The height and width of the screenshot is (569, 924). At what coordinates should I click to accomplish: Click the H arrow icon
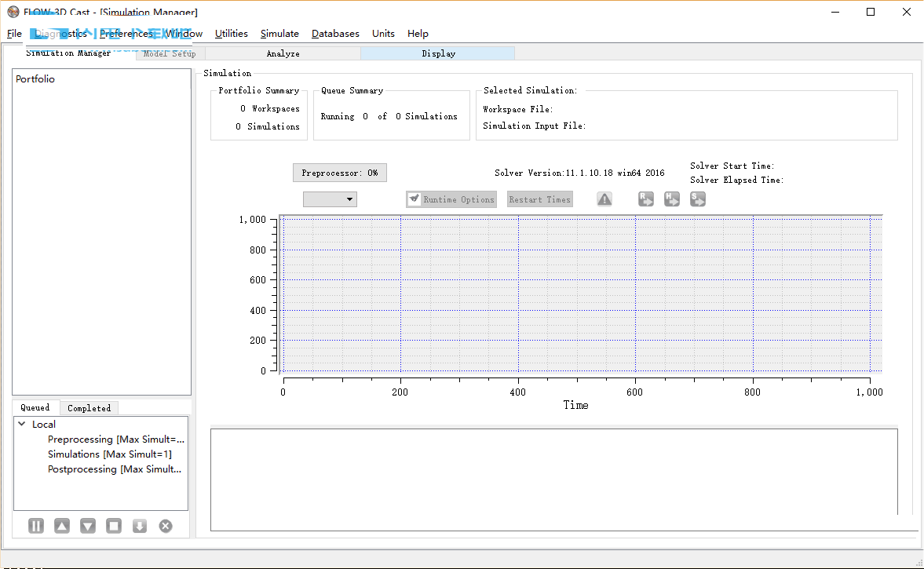tap(672, 199)
